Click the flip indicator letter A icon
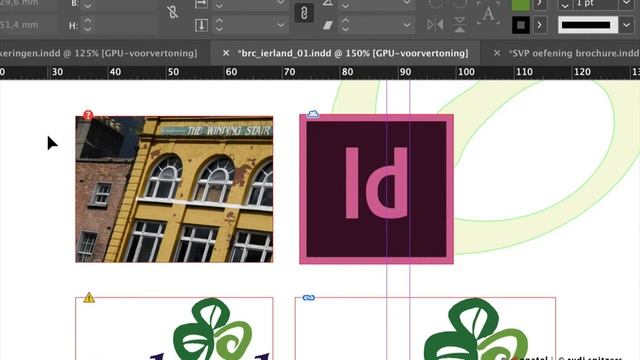The height and width of the screenshot is (360, 640). (x=488, y=13)
